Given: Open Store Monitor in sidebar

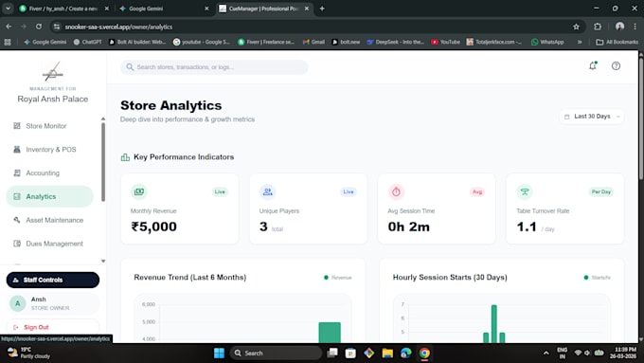Looking at the screenshot, I should [46, 126].
